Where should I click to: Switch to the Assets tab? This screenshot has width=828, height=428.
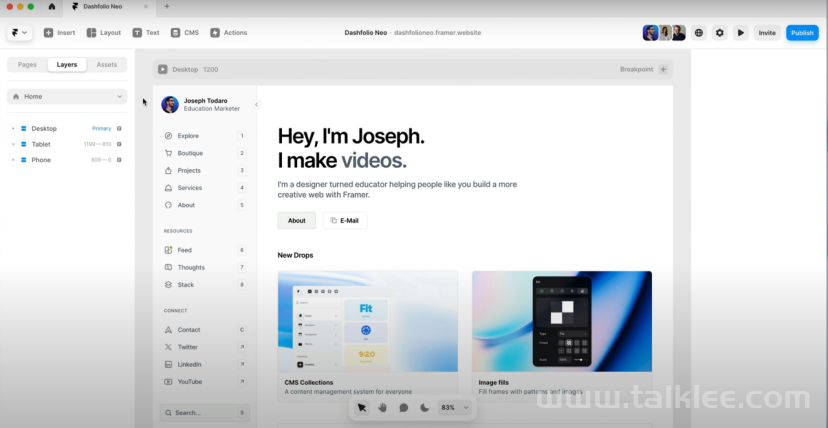coord(107,64)
